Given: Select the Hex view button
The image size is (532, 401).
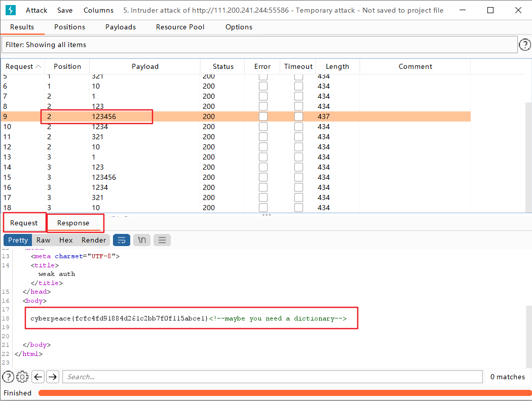Looking at the screenshot, I should (66, 240).
